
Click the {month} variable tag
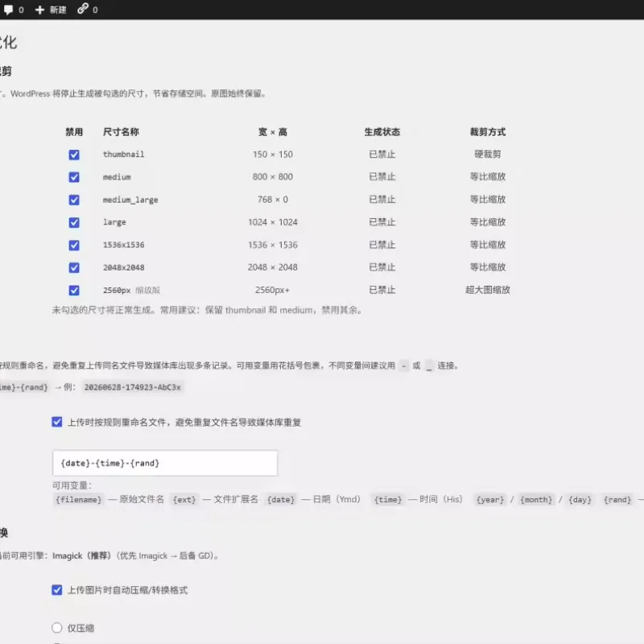click(x=536, y=499)
